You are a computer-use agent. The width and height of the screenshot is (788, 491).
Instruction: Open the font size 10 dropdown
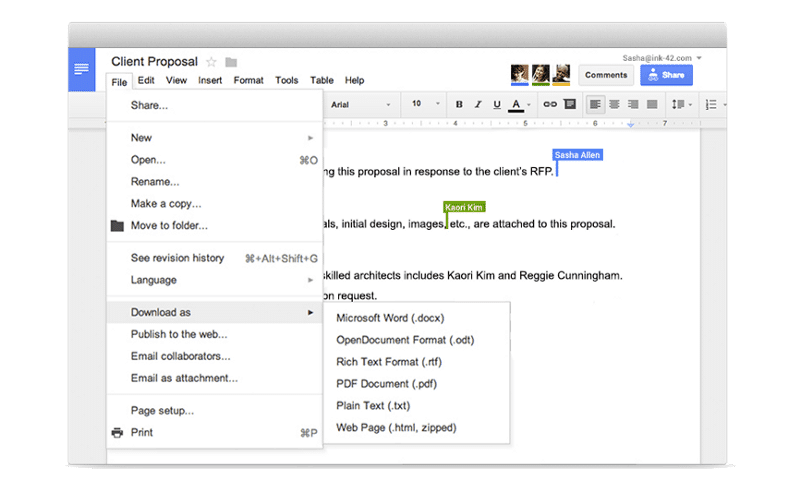425,104
